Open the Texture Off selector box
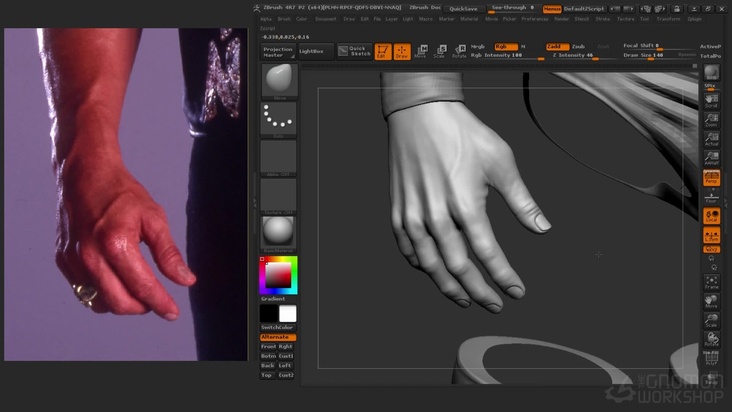 pyautogui.click(x=278, y=196)
